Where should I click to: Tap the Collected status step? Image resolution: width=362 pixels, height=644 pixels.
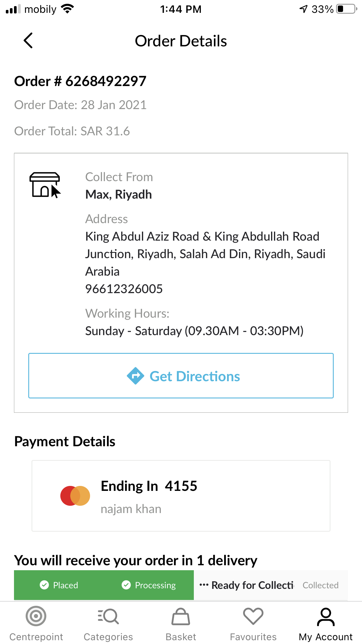(320, 585)
